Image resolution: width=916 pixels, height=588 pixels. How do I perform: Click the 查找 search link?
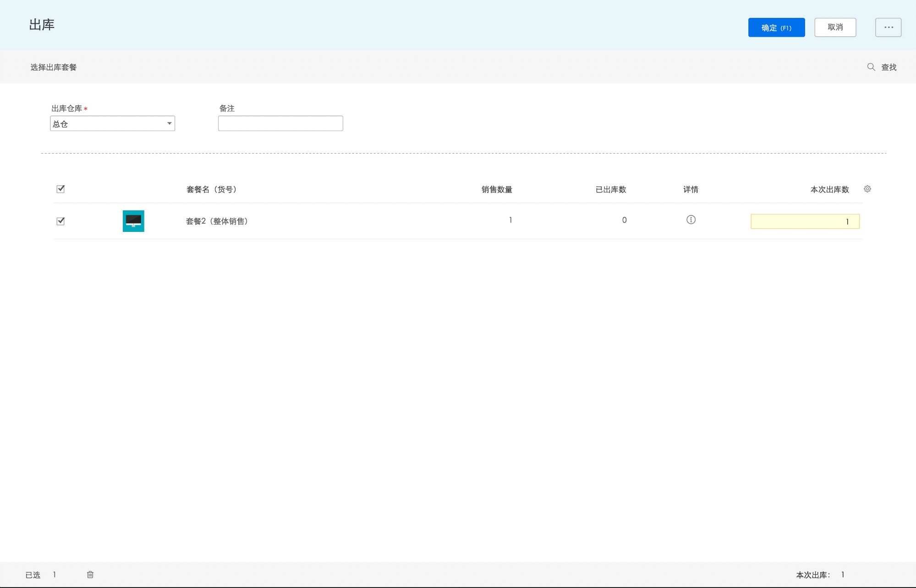click(x=889, y=67)
